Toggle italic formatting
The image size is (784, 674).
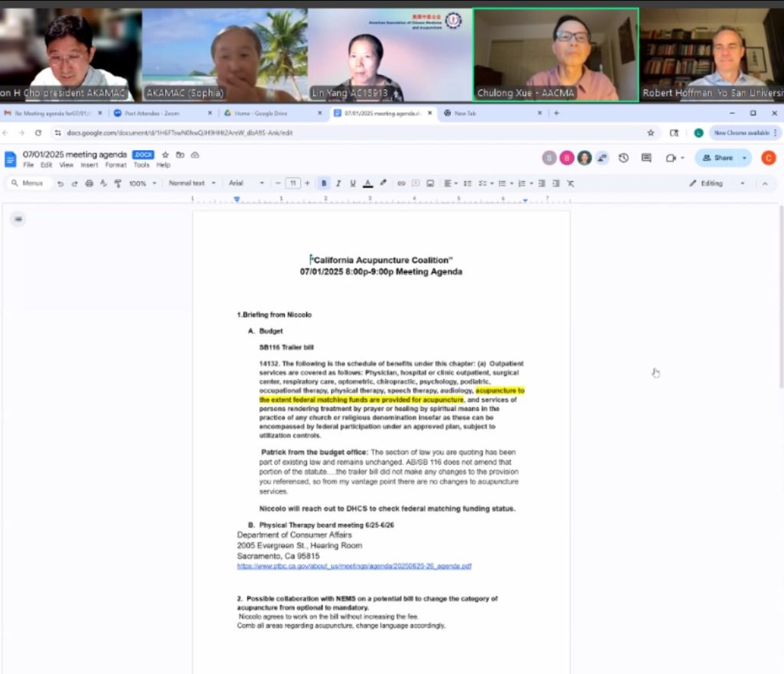click(x=338, y=184)
